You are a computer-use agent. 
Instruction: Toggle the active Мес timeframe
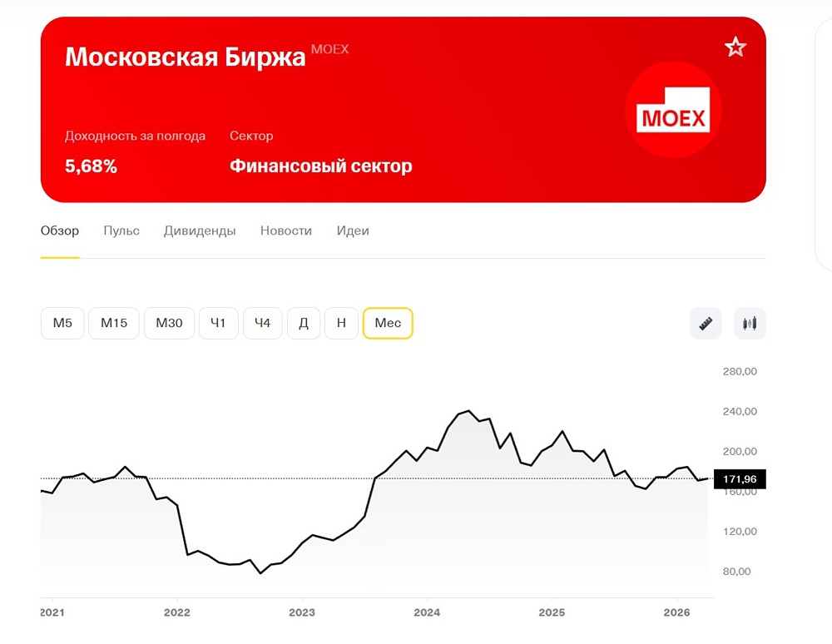click(388, 323)
